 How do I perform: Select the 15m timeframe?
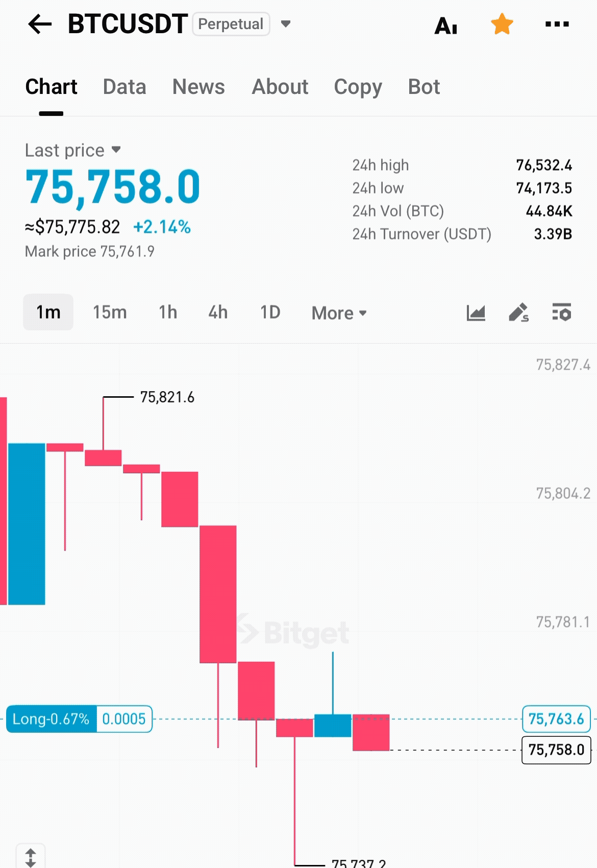pyautogui.click(x=110, y=312)
